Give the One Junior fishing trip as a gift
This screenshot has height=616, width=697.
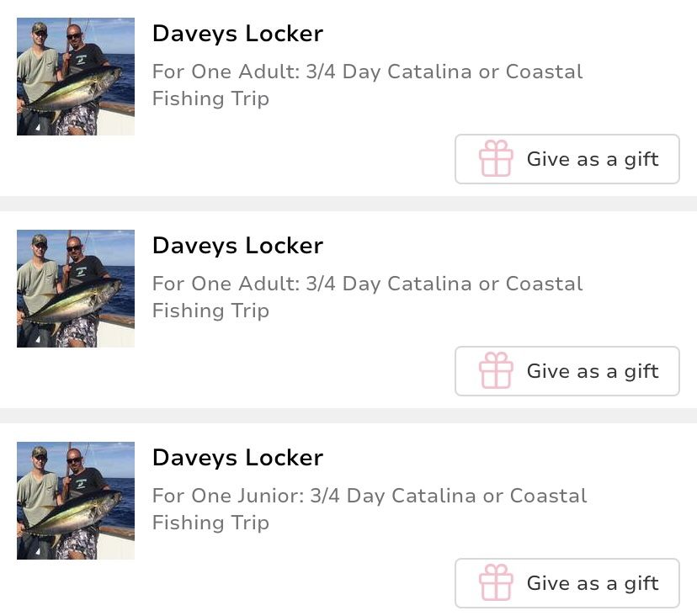(567, 583)
